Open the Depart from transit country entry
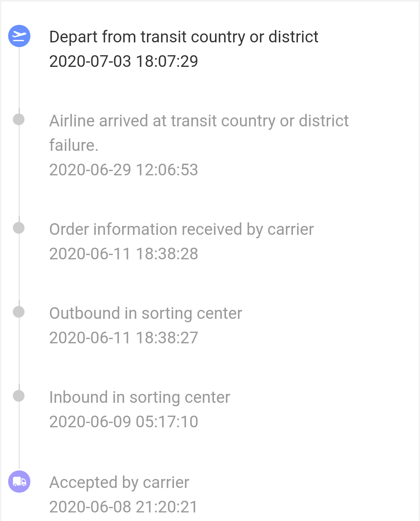 tap(184, 37)
